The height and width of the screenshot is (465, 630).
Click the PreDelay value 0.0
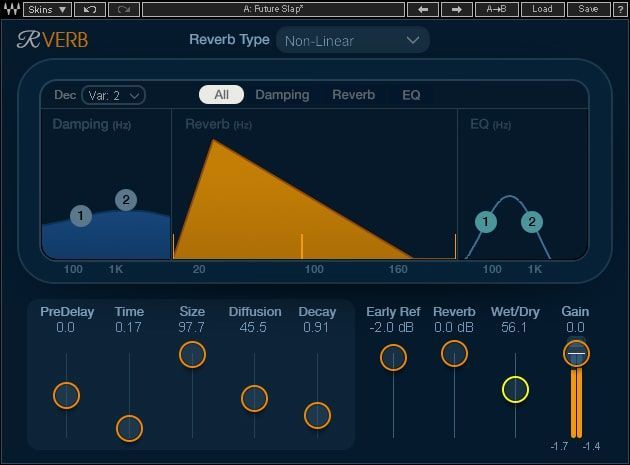[65, 328]
